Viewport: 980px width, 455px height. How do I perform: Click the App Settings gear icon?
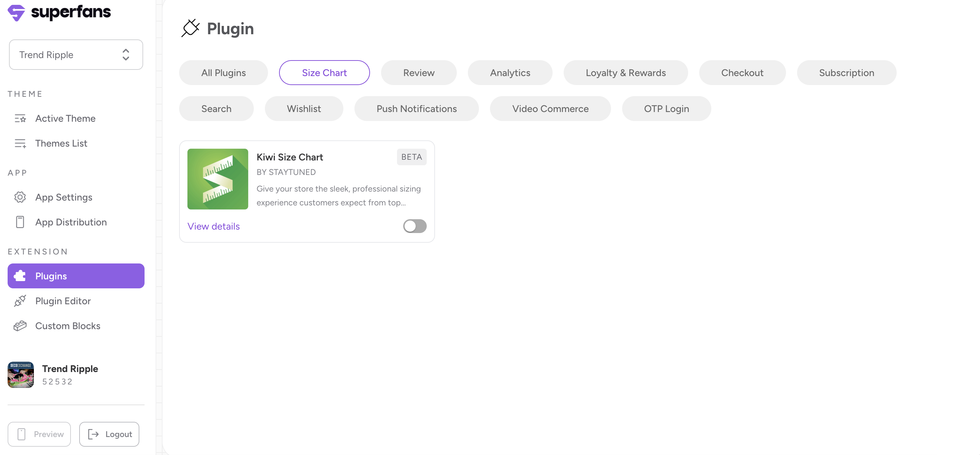tap(20, 197)
